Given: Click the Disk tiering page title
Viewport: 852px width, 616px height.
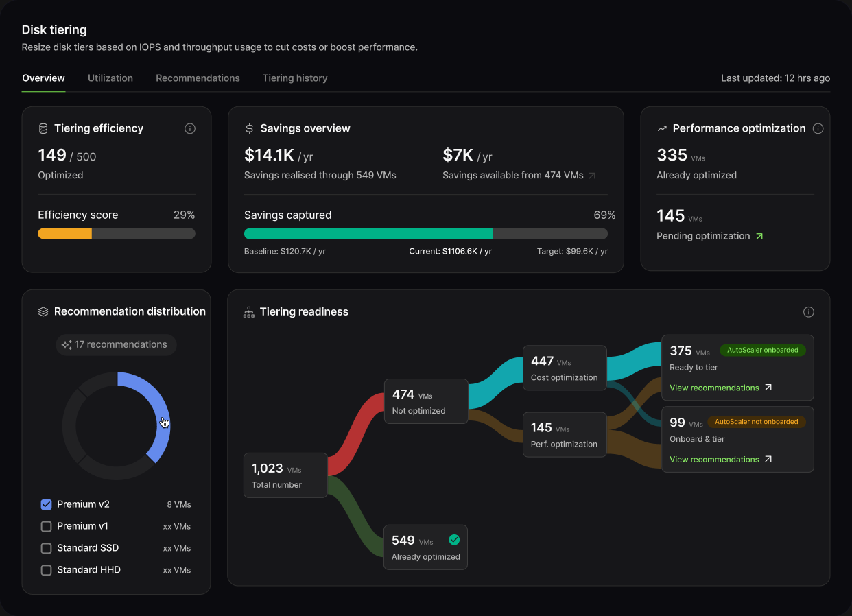Looking at the screenshot, I should coord(54,30).
